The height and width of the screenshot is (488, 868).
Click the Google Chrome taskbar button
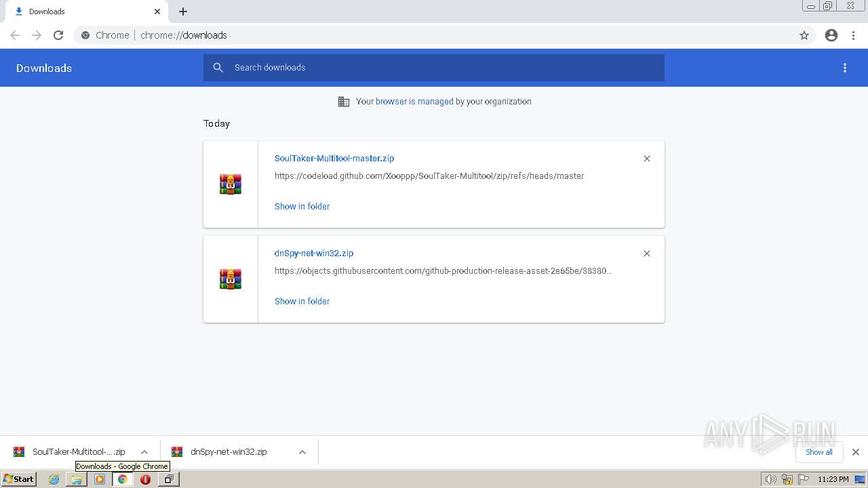pyautogui.click(x=123, y=479)
